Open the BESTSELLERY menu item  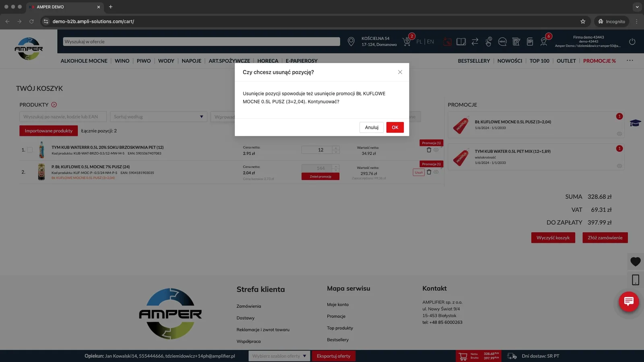click(x=474, y=61)
